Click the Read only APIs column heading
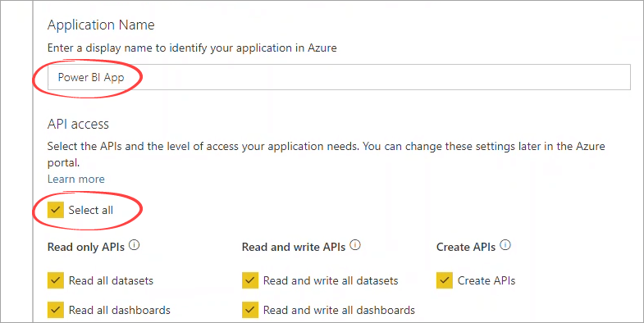Screen dimensions: 644x323 pyautogui.click(x=87, y=247)
